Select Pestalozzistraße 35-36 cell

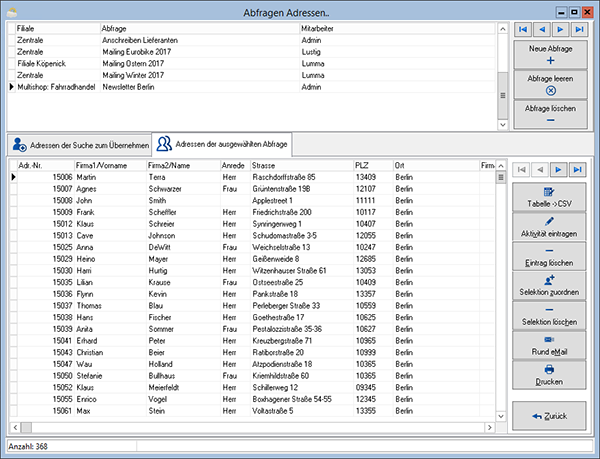(x=302, y=329)
